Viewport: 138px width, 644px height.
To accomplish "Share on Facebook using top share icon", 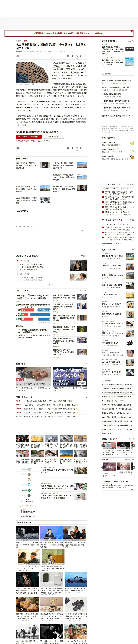I will [73, 55].
